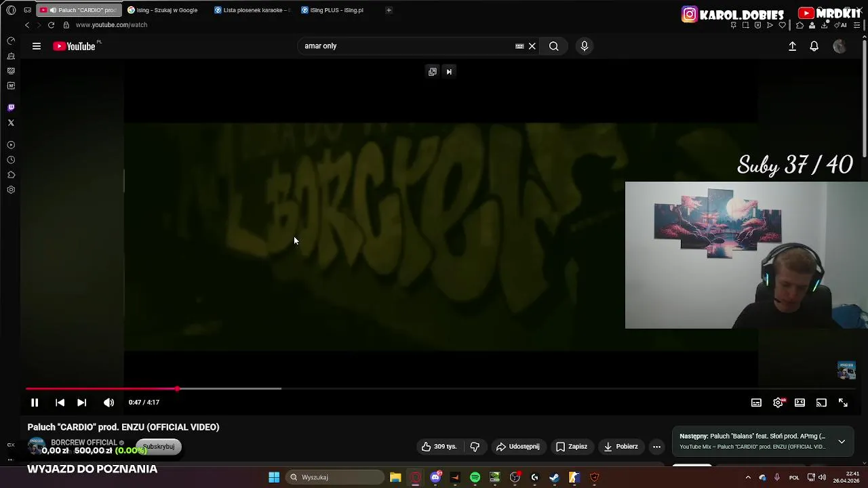Open the YouTube hamburger guide menu

click(x=37, y=46)
